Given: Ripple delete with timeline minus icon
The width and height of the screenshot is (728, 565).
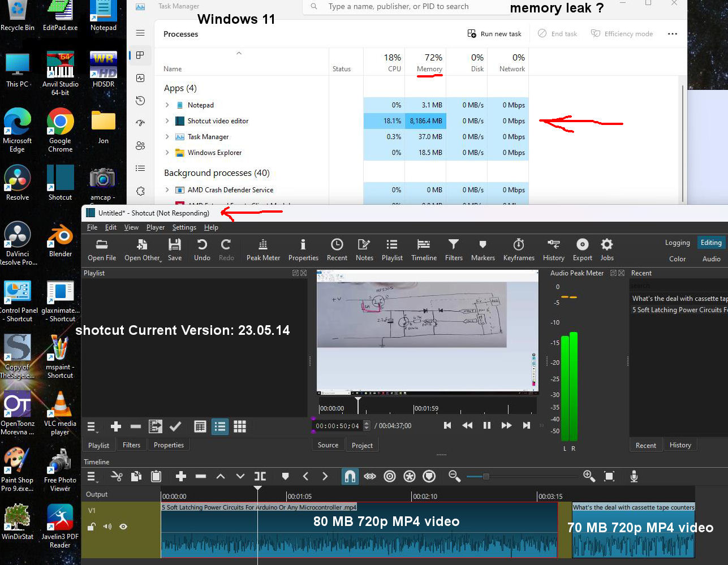Looking at the screenshot, I should click(201, 476).
